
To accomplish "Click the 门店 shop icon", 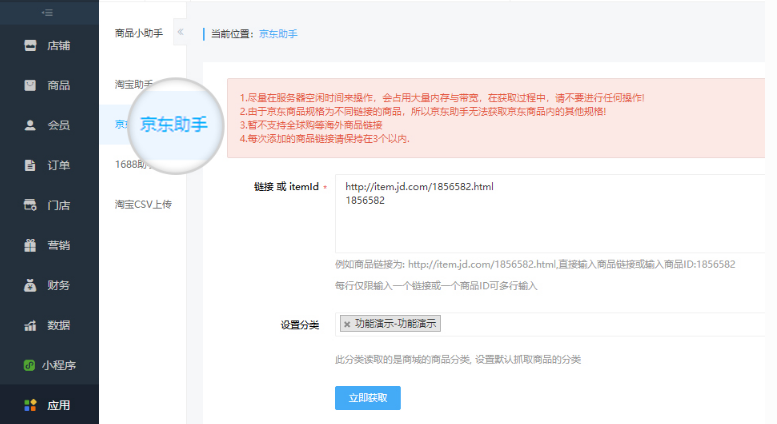I will coord(30,205).
